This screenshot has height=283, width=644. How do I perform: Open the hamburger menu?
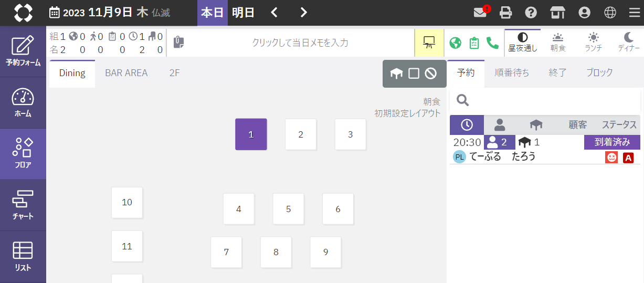click(635, 13)
